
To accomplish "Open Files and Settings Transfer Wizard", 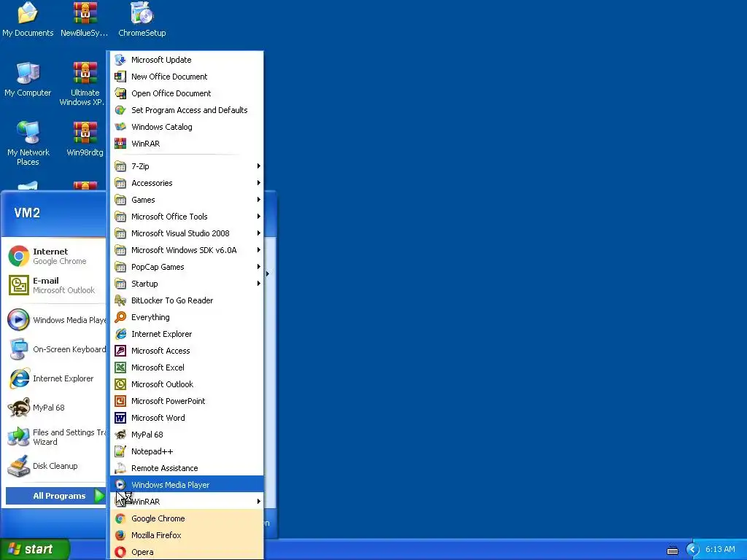I will (55, 437).
